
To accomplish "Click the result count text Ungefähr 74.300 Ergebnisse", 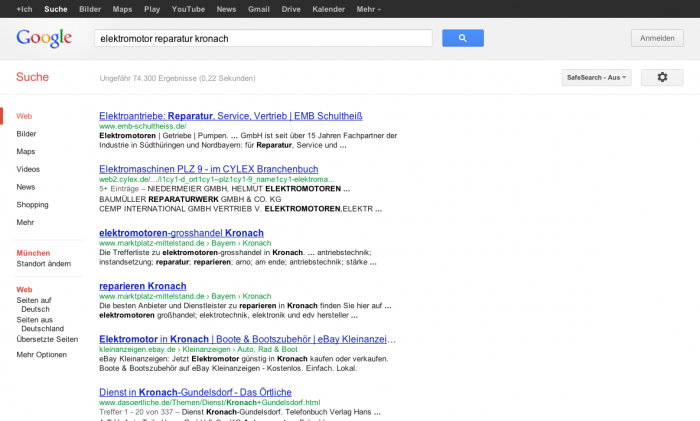I will tap(177, 78).
